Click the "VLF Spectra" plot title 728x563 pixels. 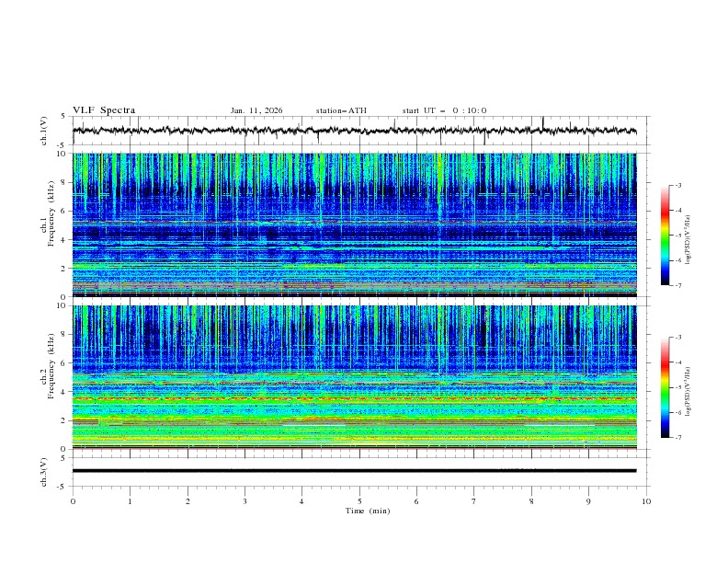104,110
